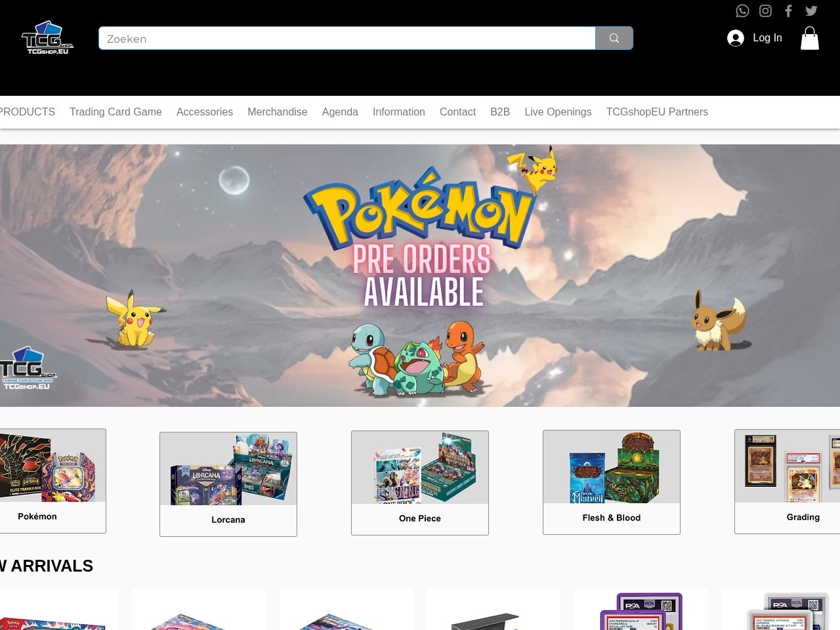Screen dimensions: 840x630
Task: Go to the Agenda page
Action: (340, 112)
